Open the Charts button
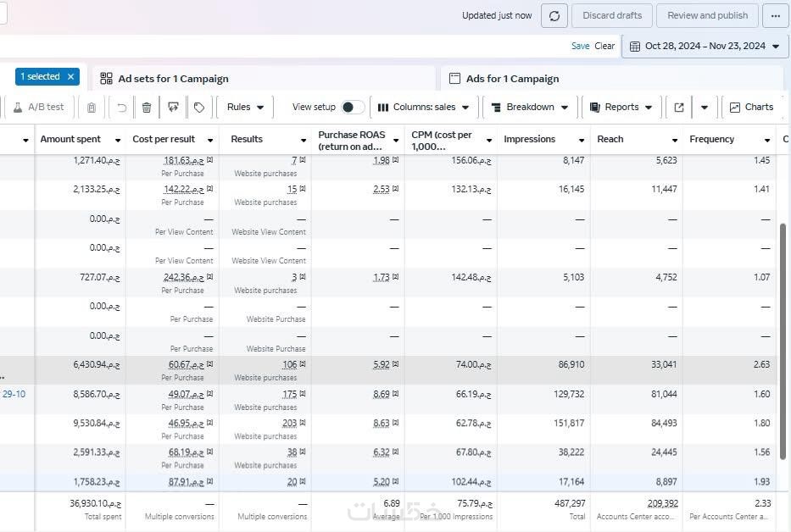The height and width of the screenshot is (532, 791). click(x=752, y=107)
